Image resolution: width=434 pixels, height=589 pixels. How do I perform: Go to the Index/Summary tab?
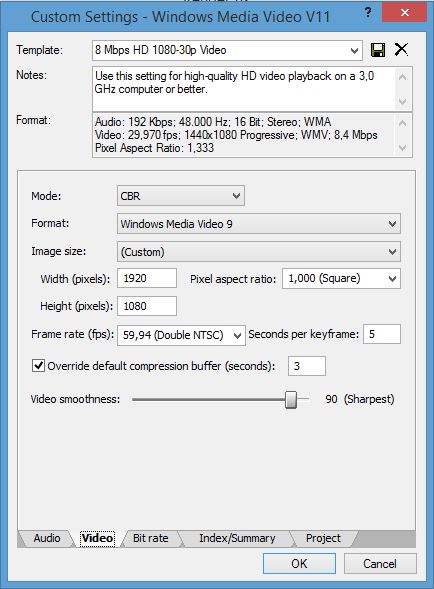(x=237, y=538)
